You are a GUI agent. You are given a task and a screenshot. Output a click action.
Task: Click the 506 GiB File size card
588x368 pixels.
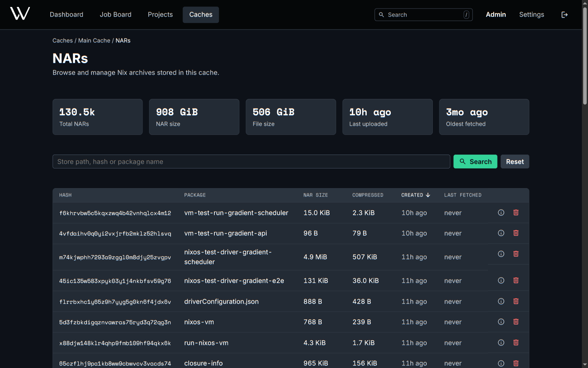(x=291, y=117)
